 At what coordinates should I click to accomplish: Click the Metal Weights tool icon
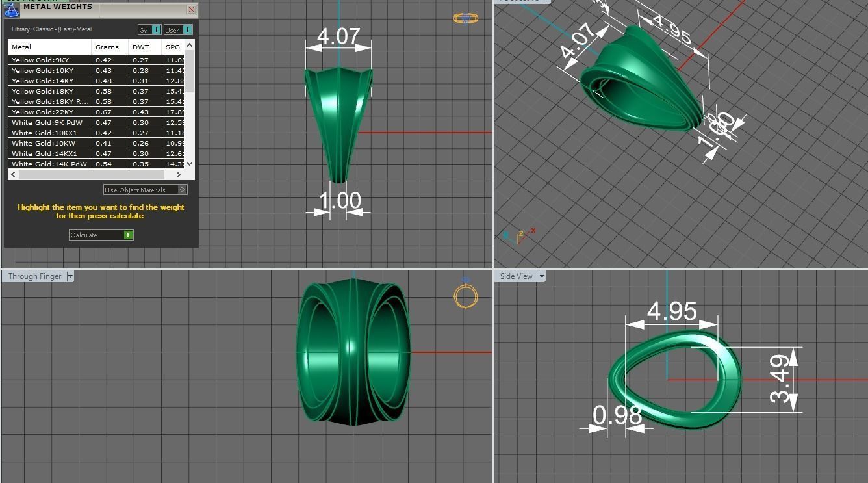11,10
